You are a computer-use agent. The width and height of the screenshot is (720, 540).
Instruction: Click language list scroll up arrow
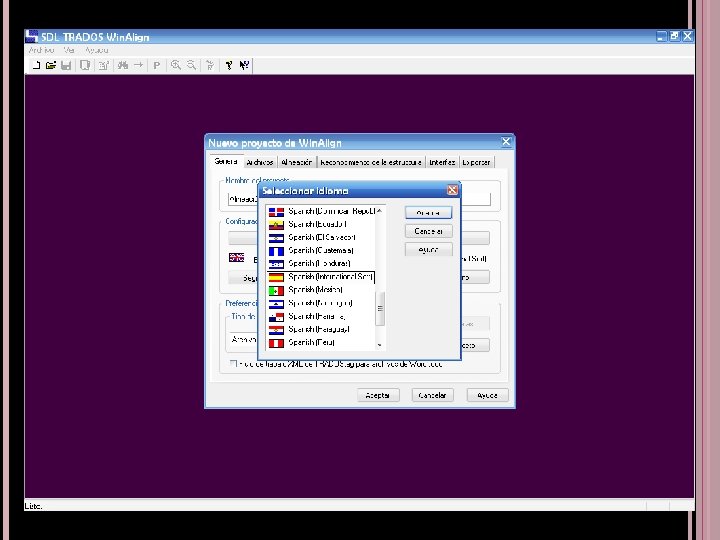point(379,210)
